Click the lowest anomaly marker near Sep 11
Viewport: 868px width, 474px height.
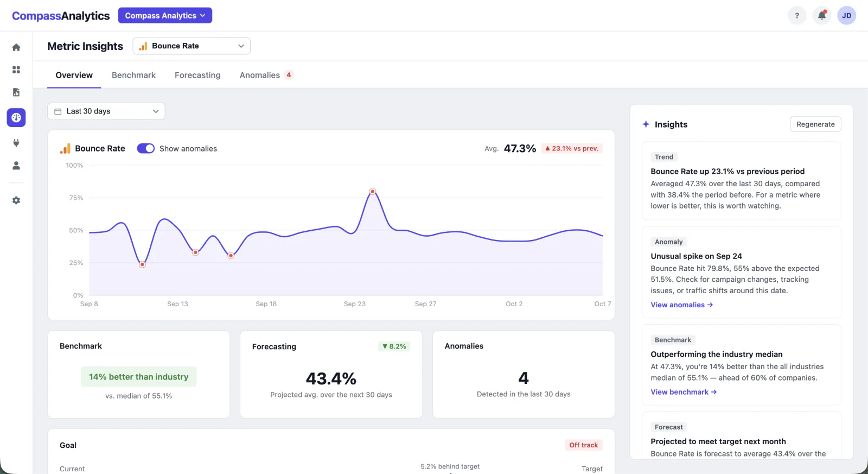coord(142,264)
